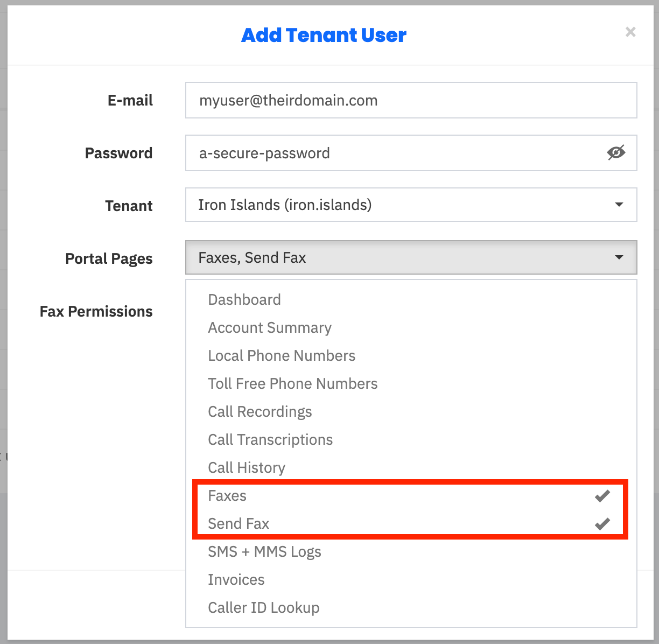The height and width of the screenshot is (644, 659).
Task: Uncheck the Send Fax checkmark icon
Action: [x=602, y=524]
